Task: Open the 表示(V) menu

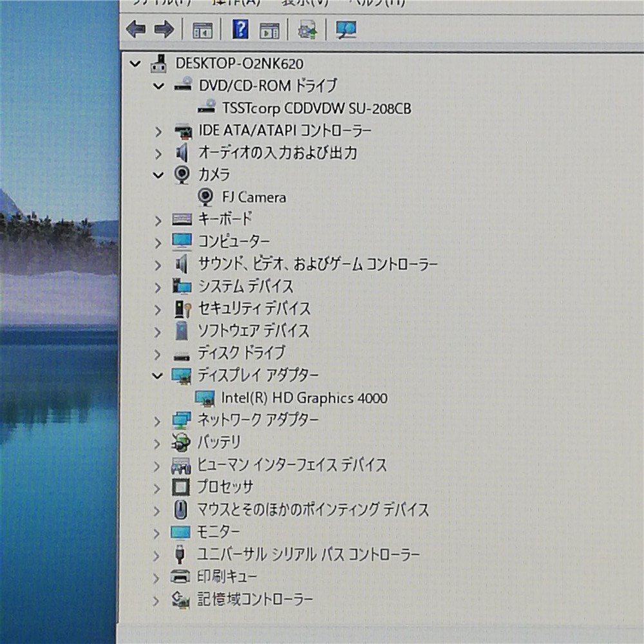Action: [306, 3]
